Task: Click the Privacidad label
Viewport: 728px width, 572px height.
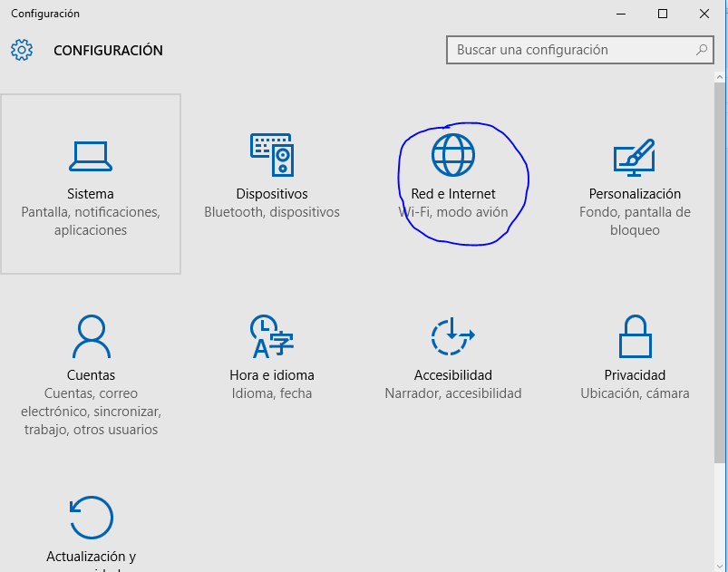Action: [635, 374]
